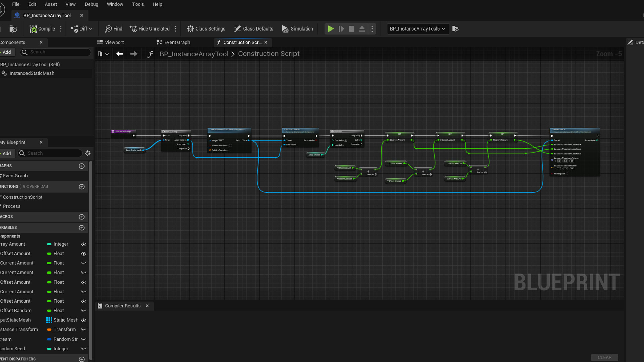Click the Stop playback button
This screenshot has height=362, width=644.
tap(352, 29)
